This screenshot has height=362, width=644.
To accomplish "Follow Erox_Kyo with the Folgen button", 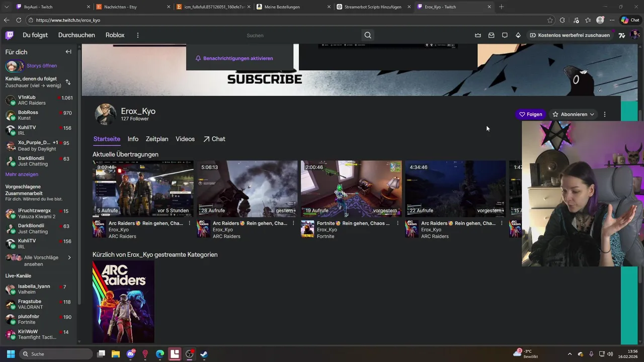I will coord(531,114).
